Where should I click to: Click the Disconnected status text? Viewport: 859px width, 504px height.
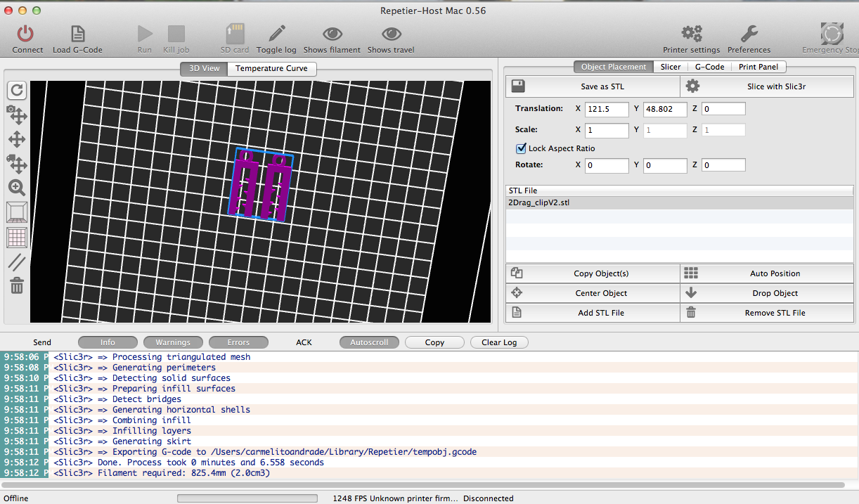(489, 498)
